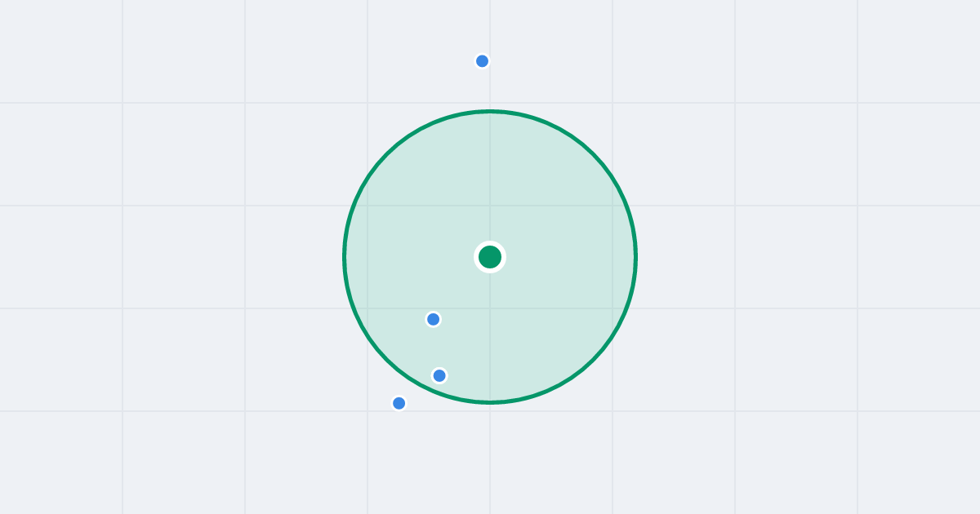Image resolution: width=980 pixels, height=514 pixels.
Task: Pick the blue dot inside the circle near its bottom edge
Action: (x=439, y=375)
